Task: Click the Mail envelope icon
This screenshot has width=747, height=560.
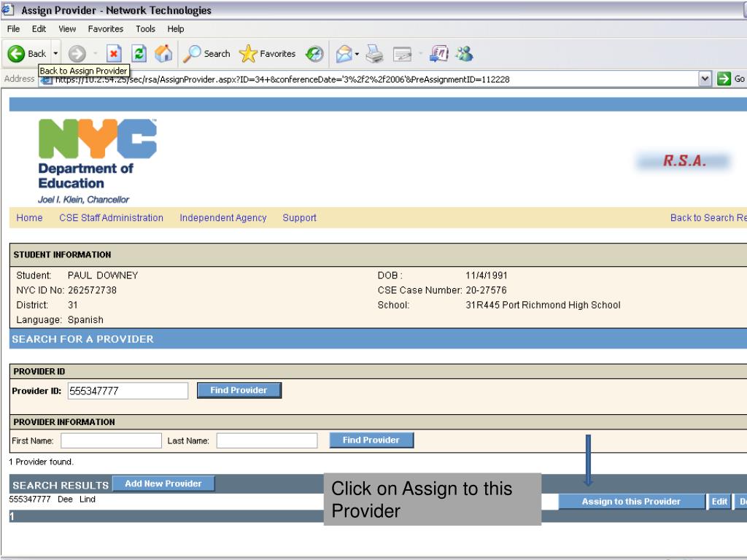Action: pyautogui.click(x=344, y=54)
